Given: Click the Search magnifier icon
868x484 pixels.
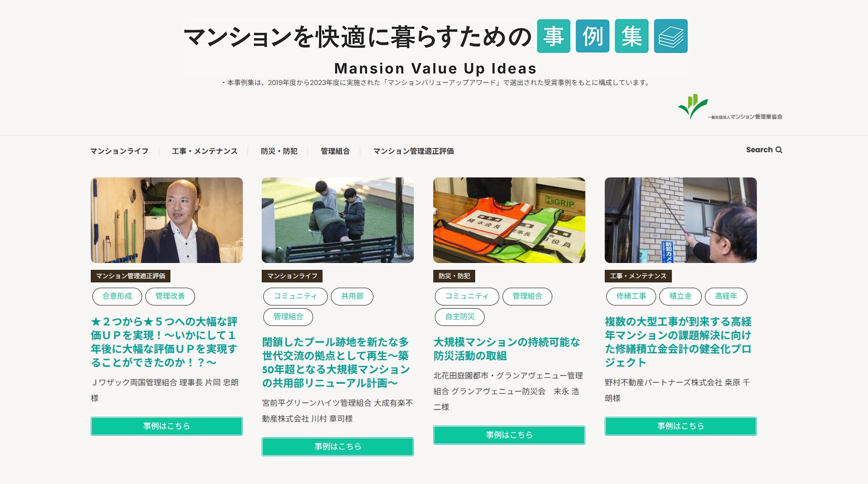Looking at the screenshot, I should pos(779,150).
